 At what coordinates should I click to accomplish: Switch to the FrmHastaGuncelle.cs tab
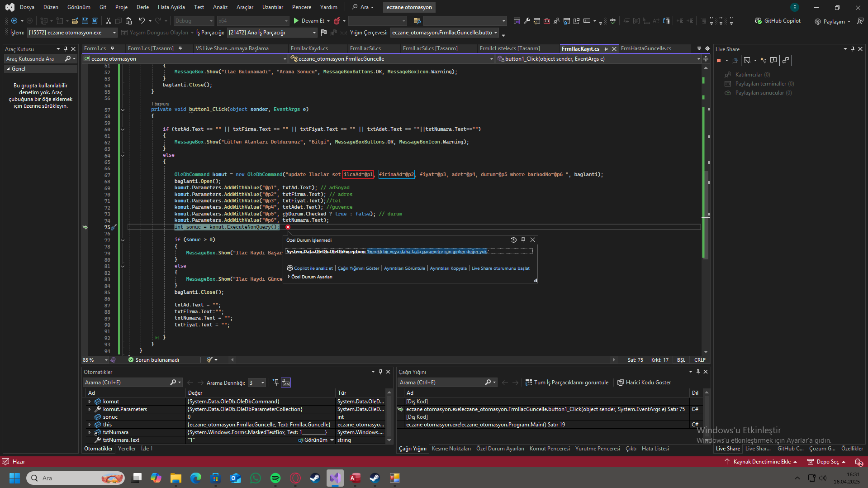(x=645, y=48)
